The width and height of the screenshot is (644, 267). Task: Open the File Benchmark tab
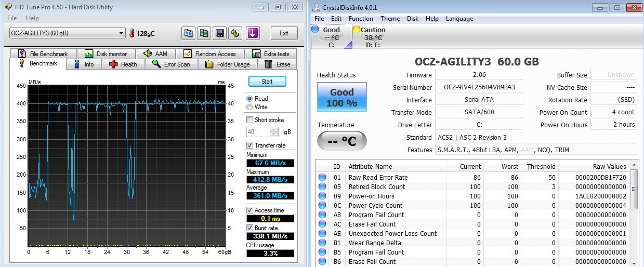43,54
